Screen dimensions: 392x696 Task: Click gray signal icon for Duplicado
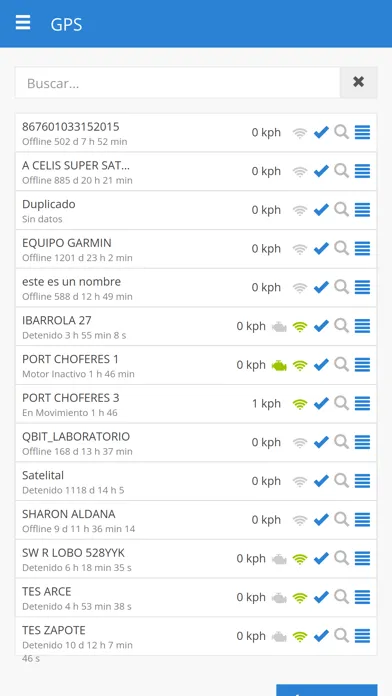coord(300,210)
